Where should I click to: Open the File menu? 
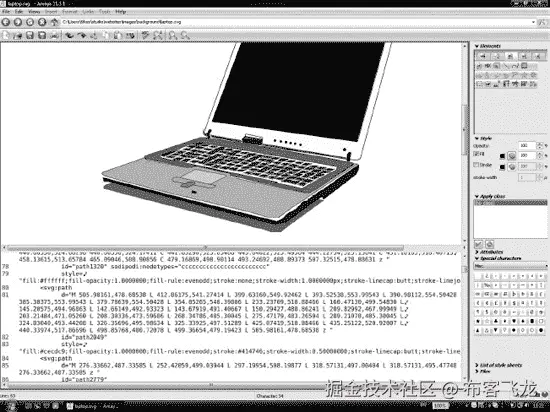6,12
